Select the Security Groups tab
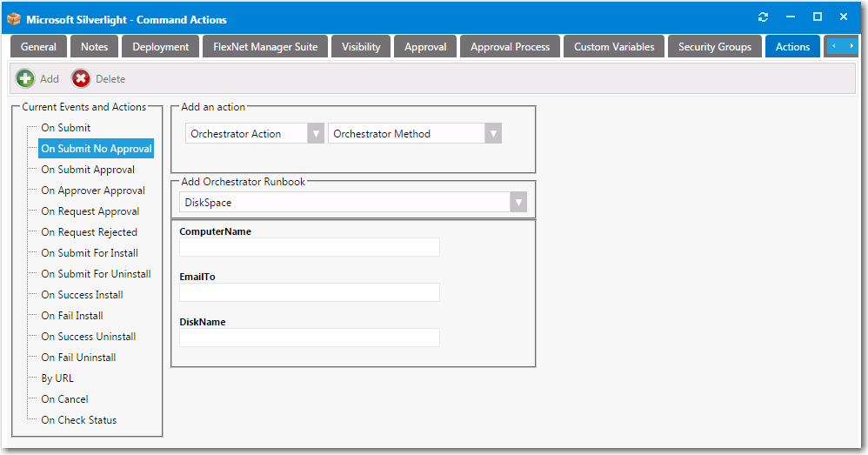 (x=714, y=47)
